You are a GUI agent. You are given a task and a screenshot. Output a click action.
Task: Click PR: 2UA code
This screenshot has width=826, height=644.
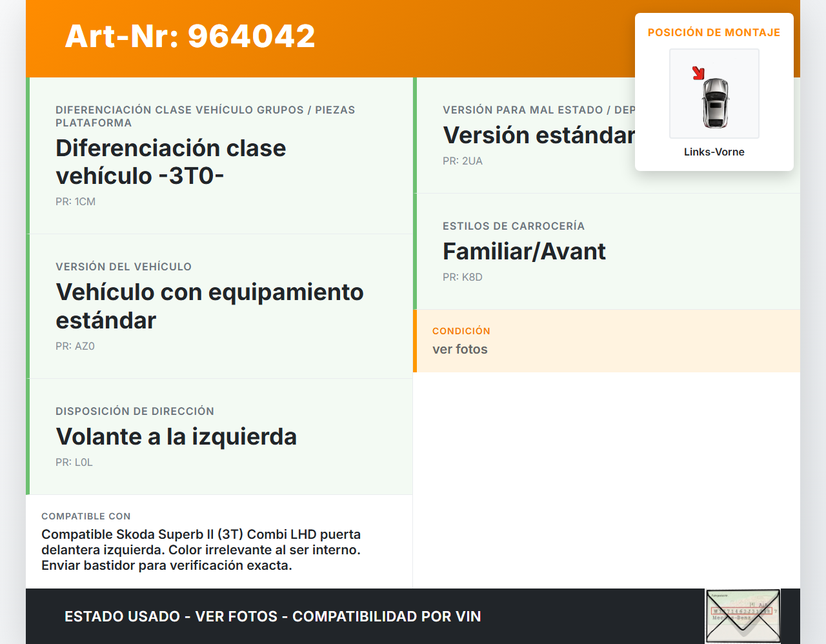[463, 161]
